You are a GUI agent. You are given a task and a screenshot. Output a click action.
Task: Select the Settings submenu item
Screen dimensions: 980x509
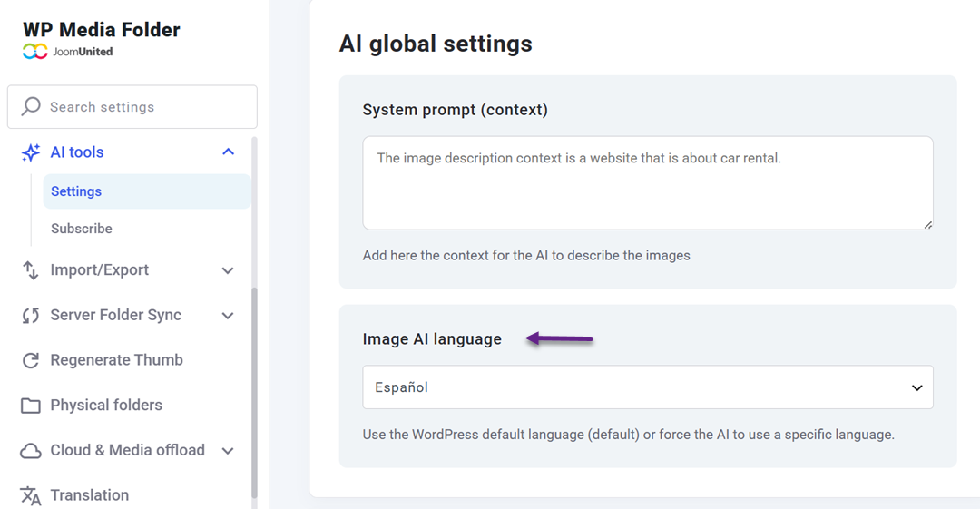click(x=147, y=191)
